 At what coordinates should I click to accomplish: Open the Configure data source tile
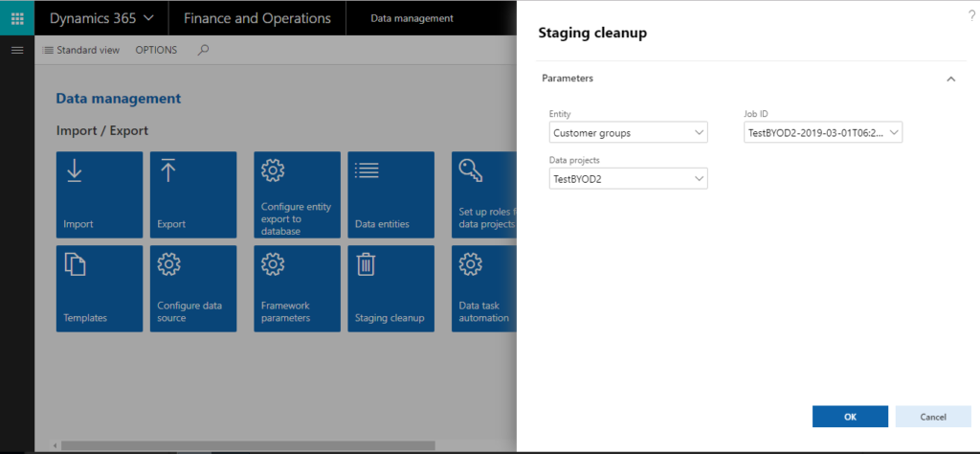pos(193,288)
